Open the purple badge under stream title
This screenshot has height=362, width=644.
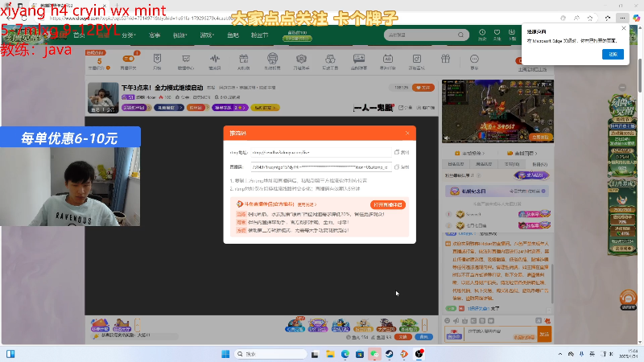pos(230,108)
